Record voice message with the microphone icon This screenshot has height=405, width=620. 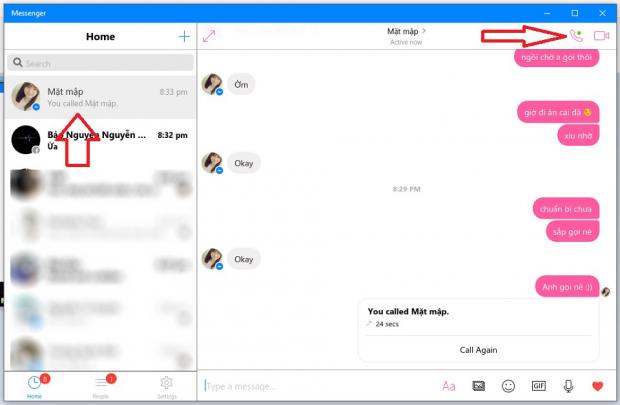click(x=568, y=385)
